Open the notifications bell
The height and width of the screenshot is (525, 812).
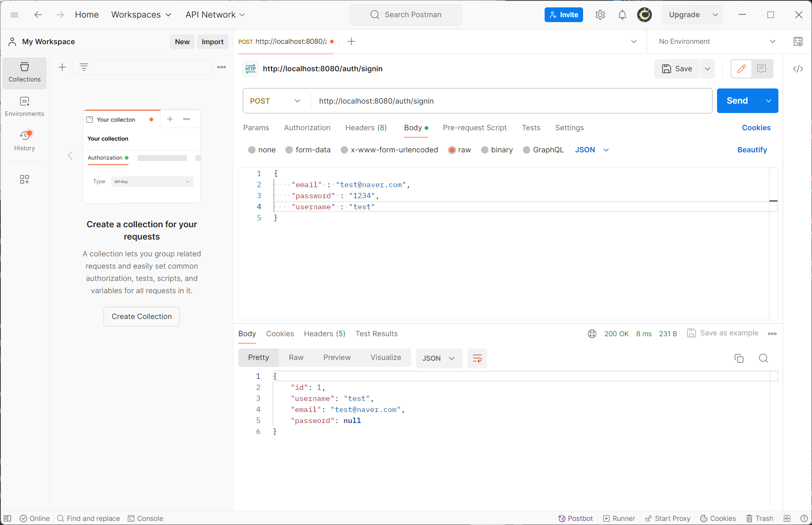[622, 15]
